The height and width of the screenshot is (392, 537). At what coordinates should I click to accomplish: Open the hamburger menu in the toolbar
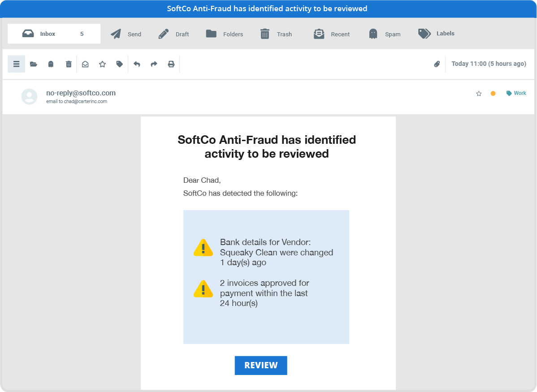point(16,64)
